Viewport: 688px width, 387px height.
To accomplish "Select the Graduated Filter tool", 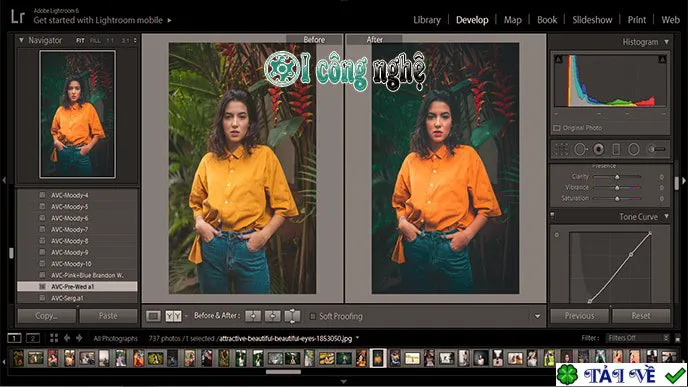I will 616,149.
